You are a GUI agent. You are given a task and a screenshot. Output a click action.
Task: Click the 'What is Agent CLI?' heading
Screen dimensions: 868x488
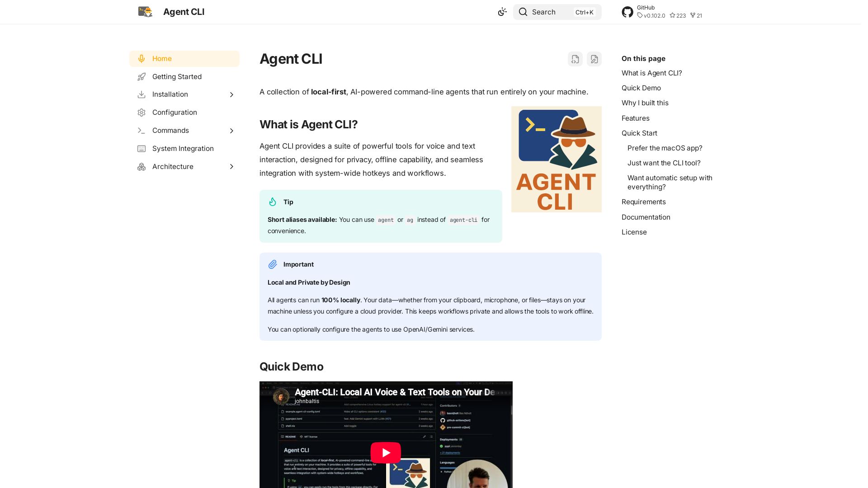[308, 124]
